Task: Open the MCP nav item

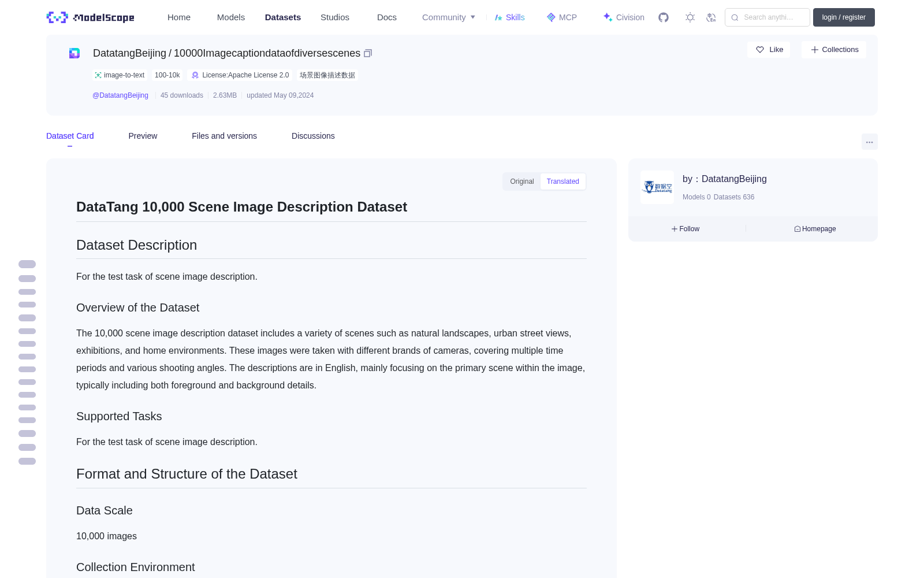Action: coord(561,17)
